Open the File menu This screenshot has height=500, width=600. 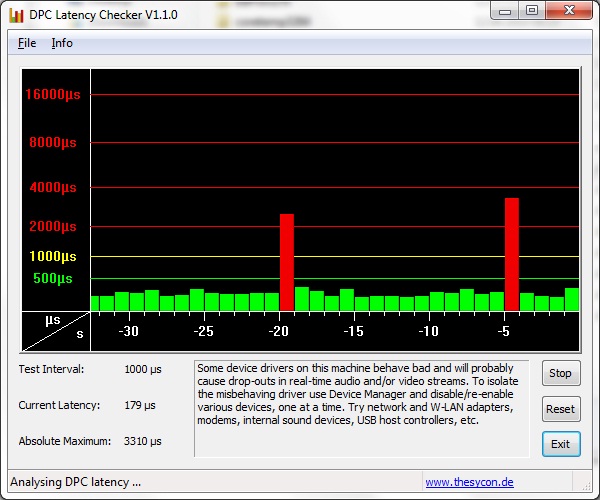(27, 43)
